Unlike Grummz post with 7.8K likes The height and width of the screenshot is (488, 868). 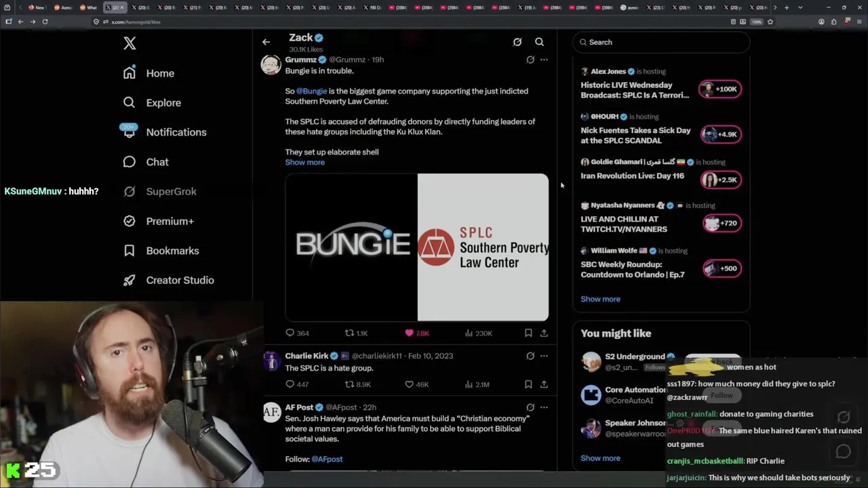coord(416,333)
